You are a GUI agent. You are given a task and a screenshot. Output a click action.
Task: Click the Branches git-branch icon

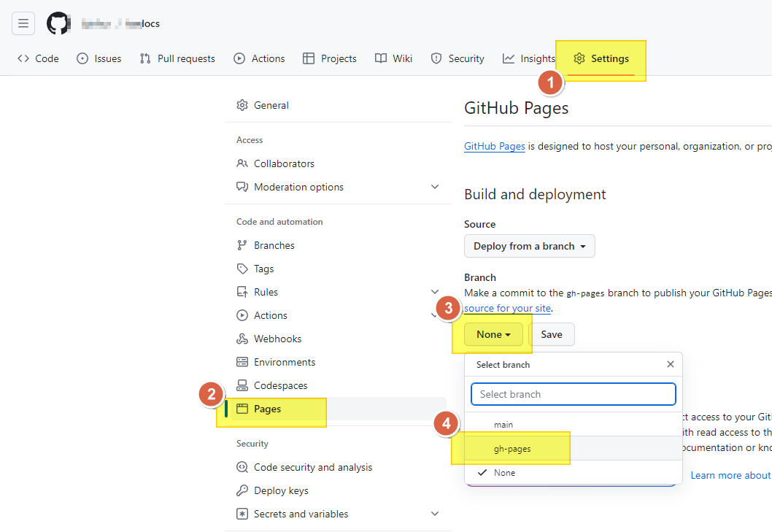(x=242, y=244)
